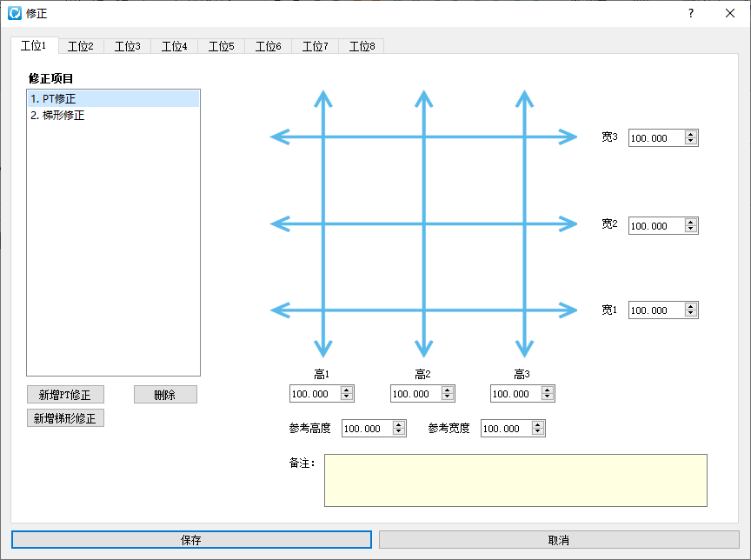
Task: Click the 新增PT修正 button
Action: pos(65,395)
